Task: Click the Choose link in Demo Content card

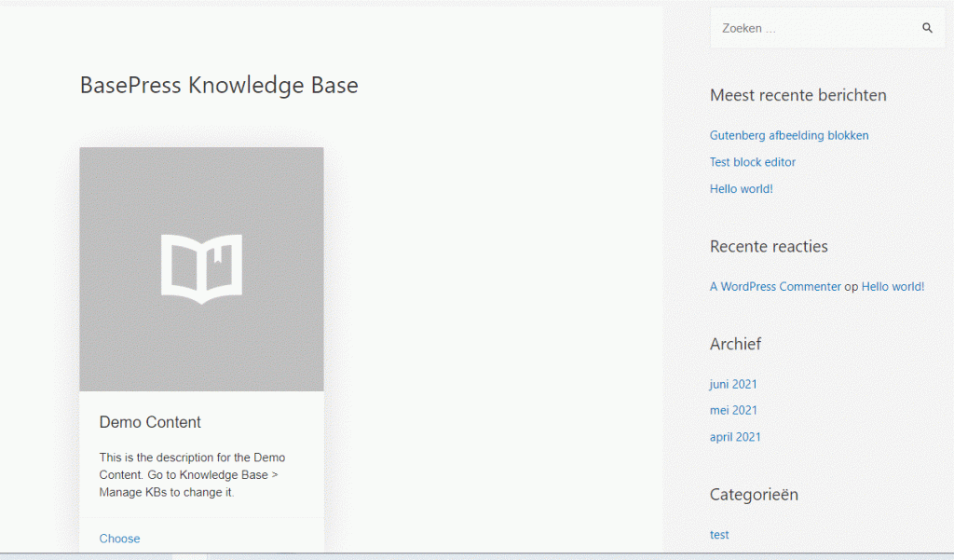Action: (119, 539)
